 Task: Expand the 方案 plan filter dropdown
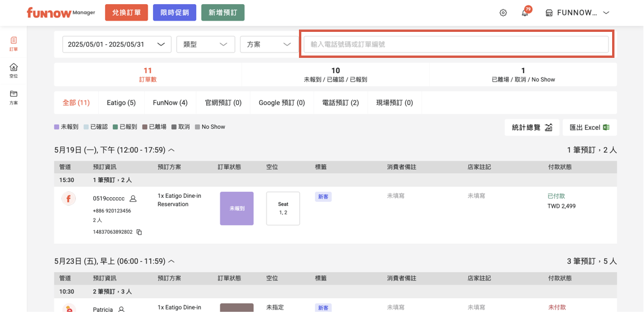[269, 44]
